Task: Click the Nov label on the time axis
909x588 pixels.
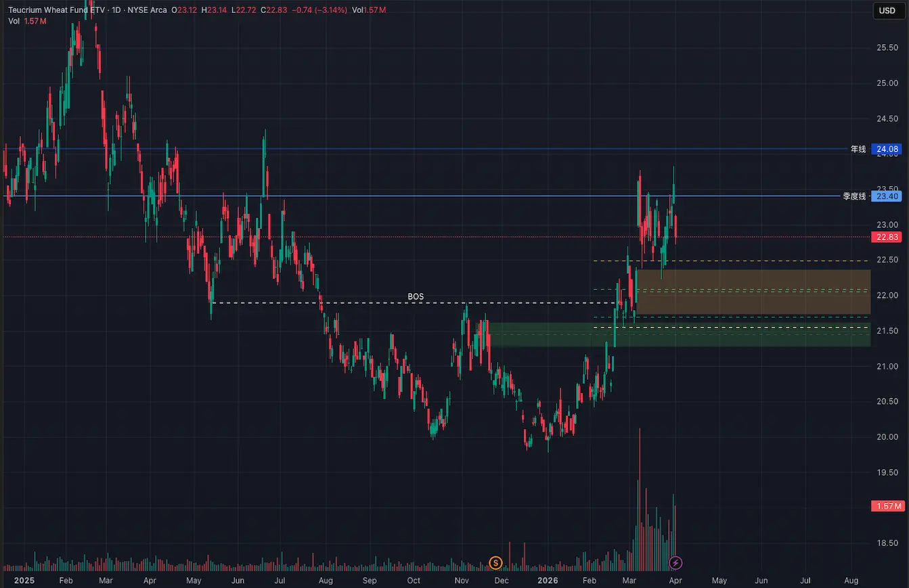Action: 461,581
